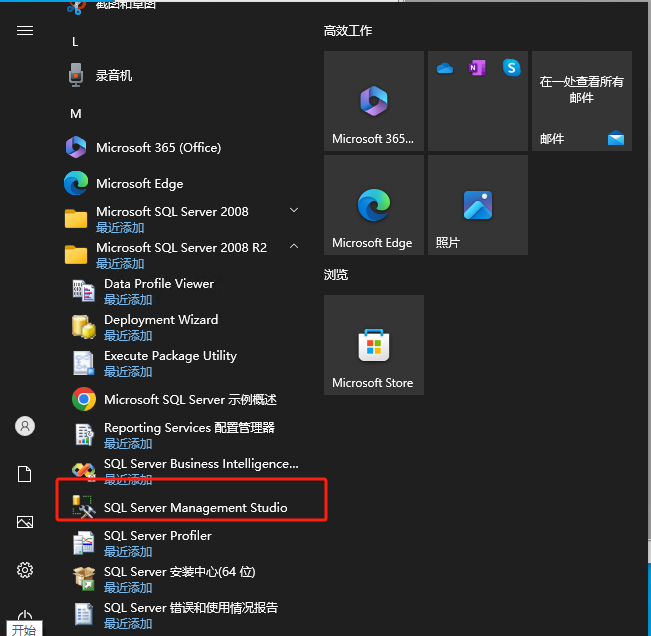
Task: Open OneNote icon in tile group
Action: (x=477, y=68)
